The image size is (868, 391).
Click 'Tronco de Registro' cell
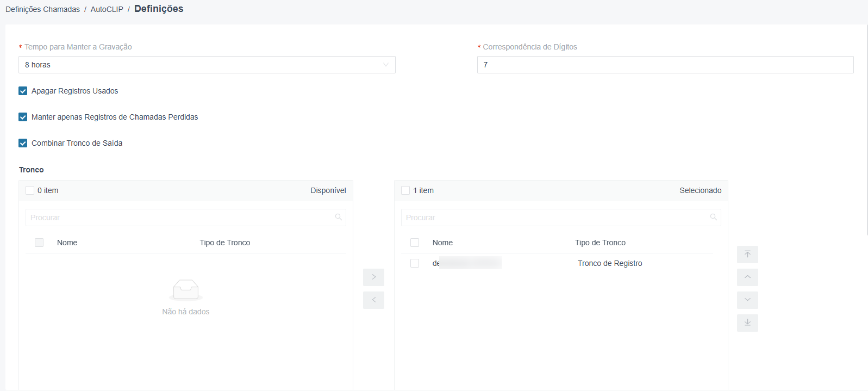[610, 263]
